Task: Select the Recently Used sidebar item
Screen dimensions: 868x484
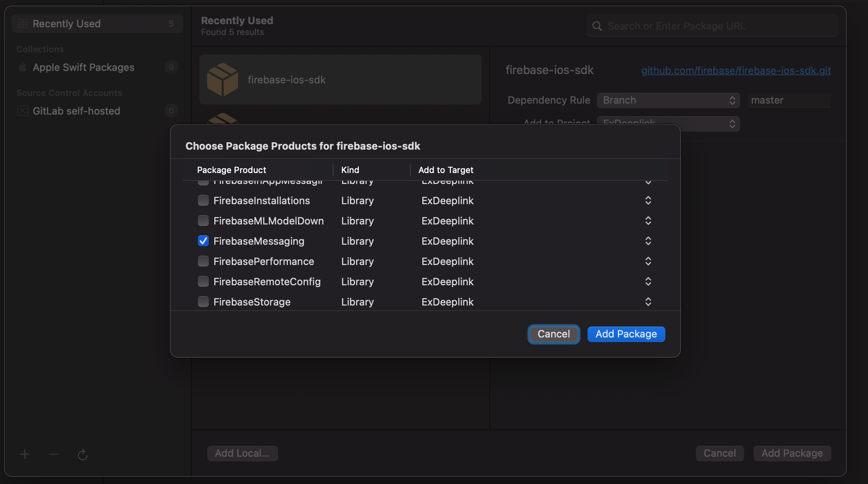Action: (67, 24)
